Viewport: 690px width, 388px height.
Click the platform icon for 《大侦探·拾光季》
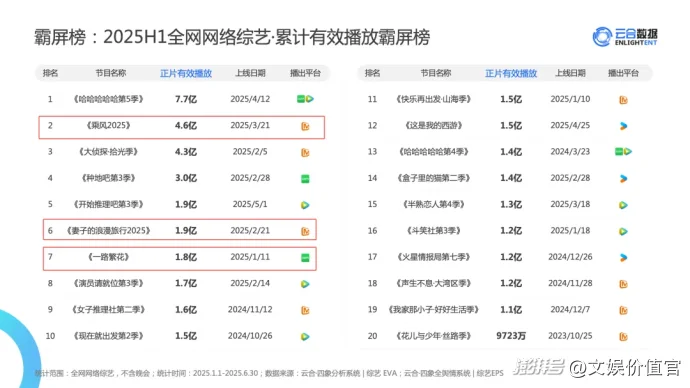[305, 153]
